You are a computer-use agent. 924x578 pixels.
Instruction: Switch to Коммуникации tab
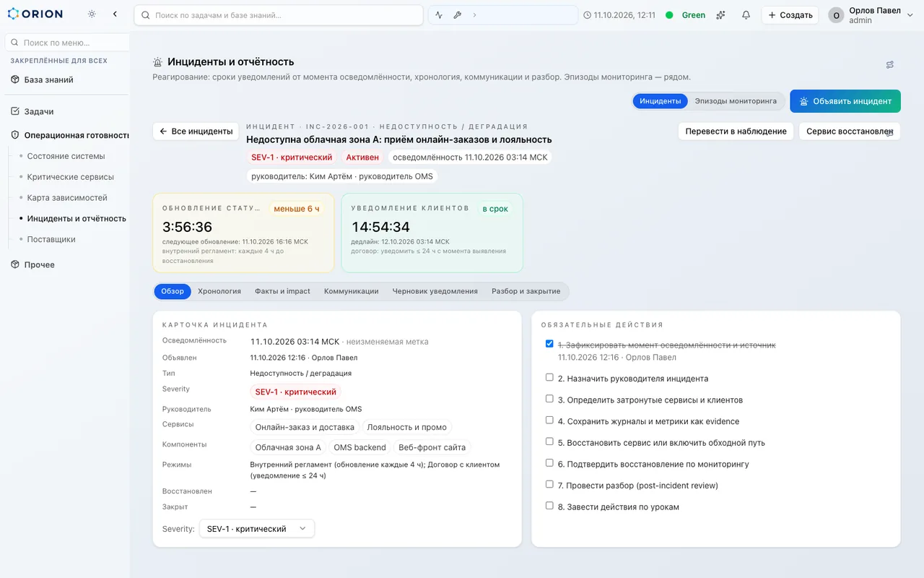tap(352, 291)
